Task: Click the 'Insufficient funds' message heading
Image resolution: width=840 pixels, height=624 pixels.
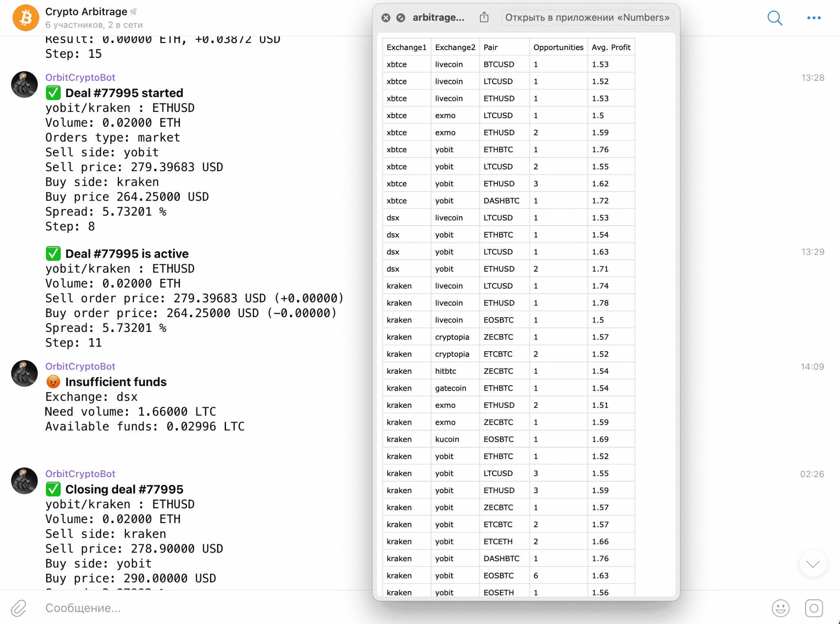Action: click(116, 382)
